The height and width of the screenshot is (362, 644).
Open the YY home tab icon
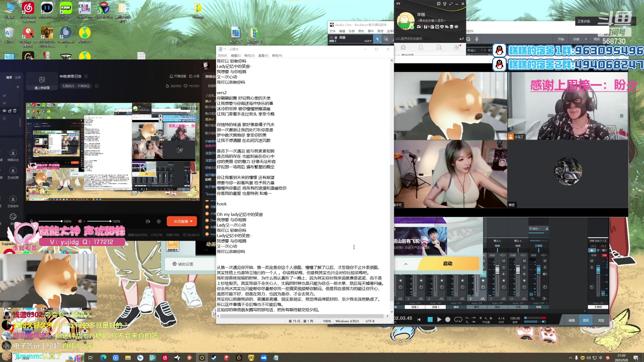point(403,47)
